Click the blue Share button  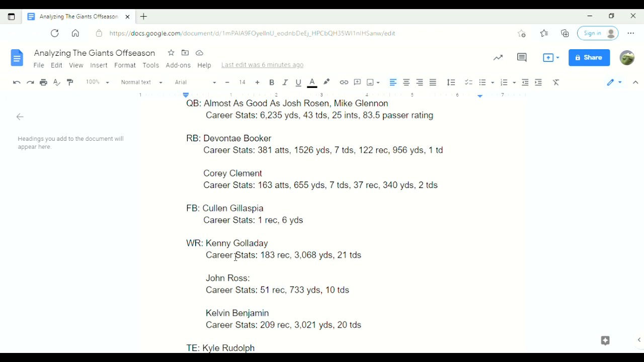coord(589,58)
